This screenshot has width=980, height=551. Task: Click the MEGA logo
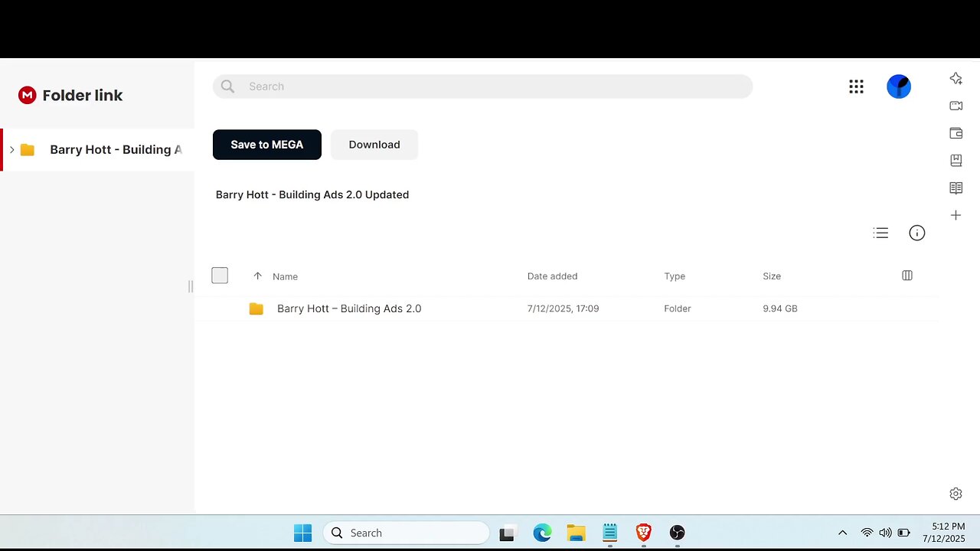tap(28, 95)
